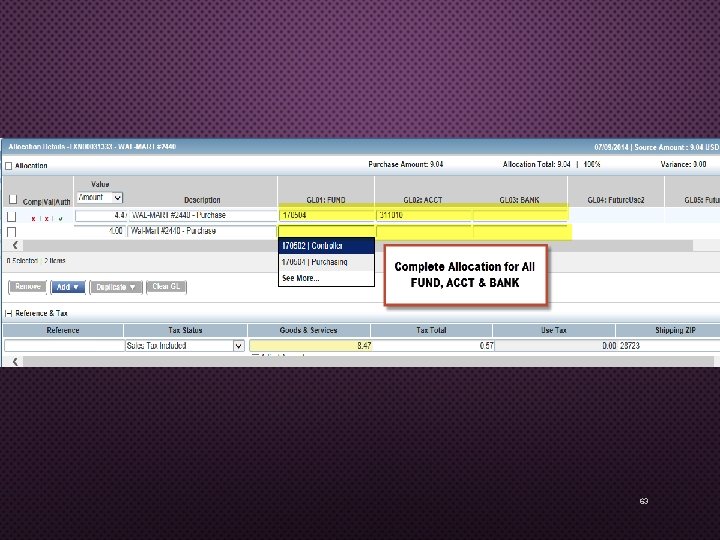Click the GL02: ACCT column header
Image resolution: width=720 pixels, height=540 pixels.
[423, 200]
